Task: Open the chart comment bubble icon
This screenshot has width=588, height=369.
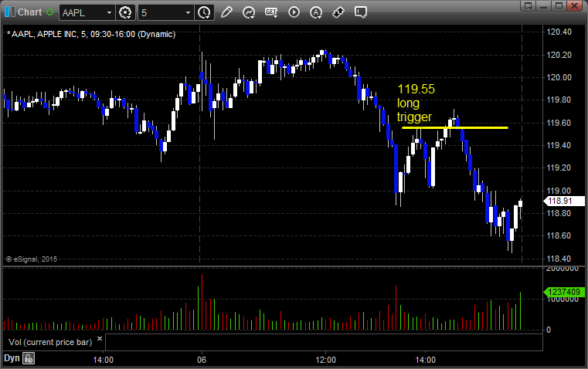Action: pyautogui.click(x=360, y=12)
